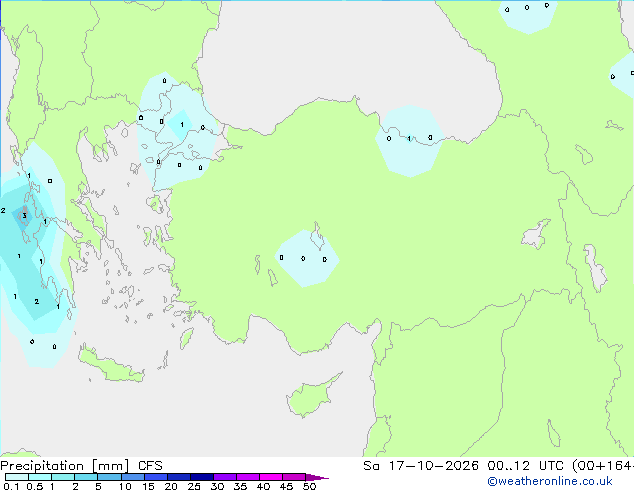Click the '0.1' legend scale label
The height and width of the screenshot is (490, 634).
tap(11, 486)
